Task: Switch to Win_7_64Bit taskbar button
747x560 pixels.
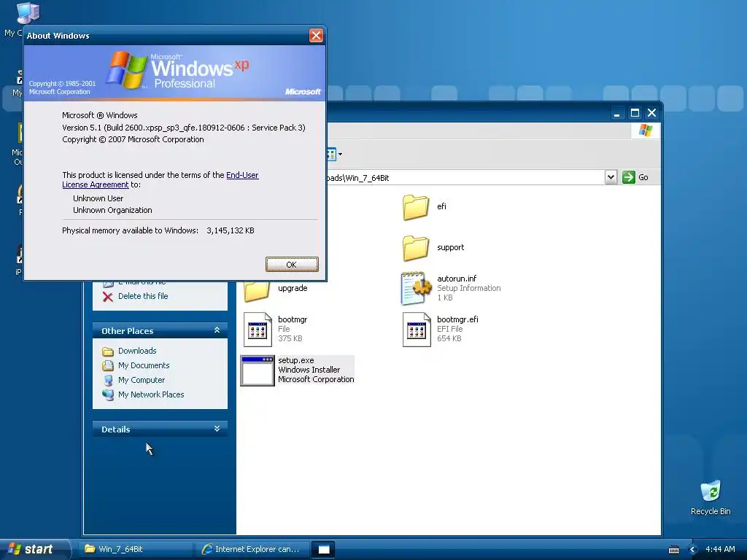Action: [135, 549]
